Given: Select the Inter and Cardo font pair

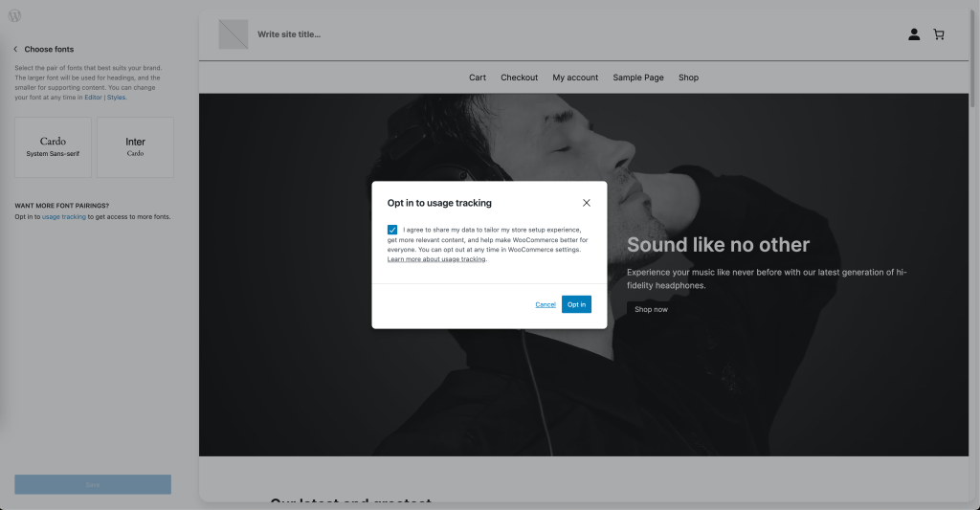Looking at the screenshot, I should pyautogui.click(x=135, y=146).
